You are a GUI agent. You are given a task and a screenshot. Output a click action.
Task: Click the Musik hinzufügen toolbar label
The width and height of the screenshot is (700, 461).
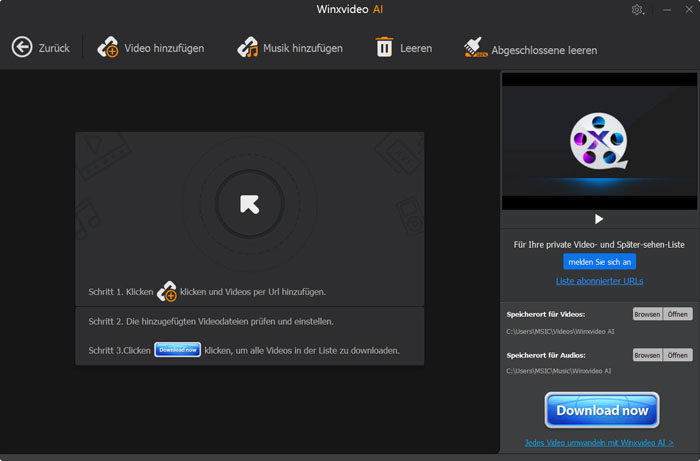[x=303, y=48]
